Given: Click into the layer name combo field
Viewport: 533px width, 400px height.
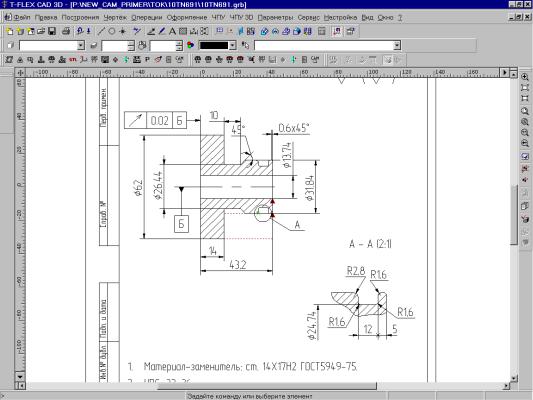Looking at the screenshot, I should [48, 45].
